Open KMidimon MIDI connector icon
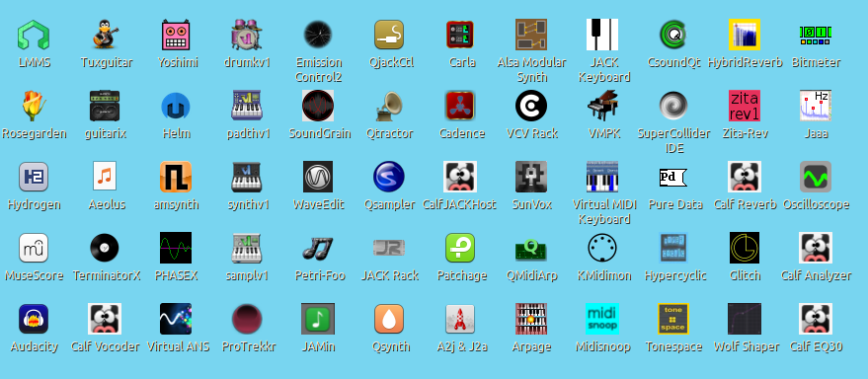Screen dimensions: 868x379 click(x=602, y=248)
